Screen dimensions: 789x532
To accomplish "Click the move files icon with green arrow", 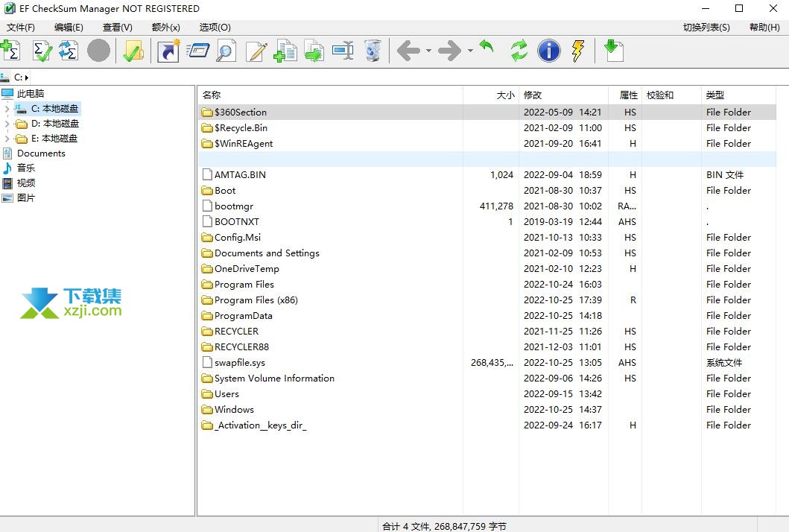I will [x=314, y=51].
